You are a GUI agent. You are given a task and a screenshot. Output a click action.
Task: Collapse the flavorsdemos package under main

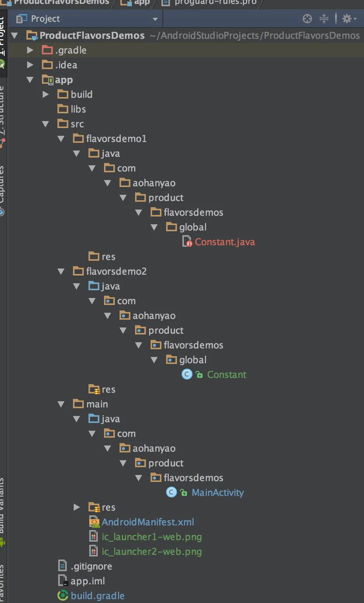139,478
